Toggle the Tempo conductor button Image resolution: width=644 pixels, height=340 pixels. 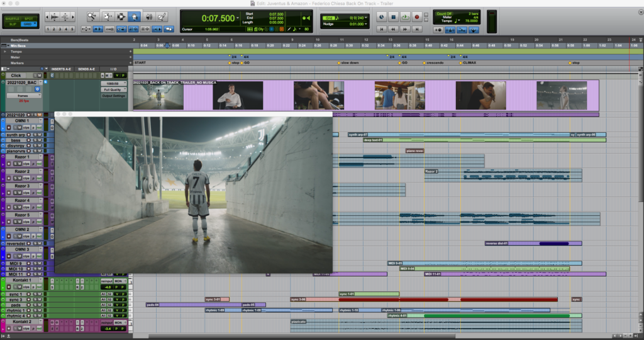pyautogui.click(x=473, y=30)
